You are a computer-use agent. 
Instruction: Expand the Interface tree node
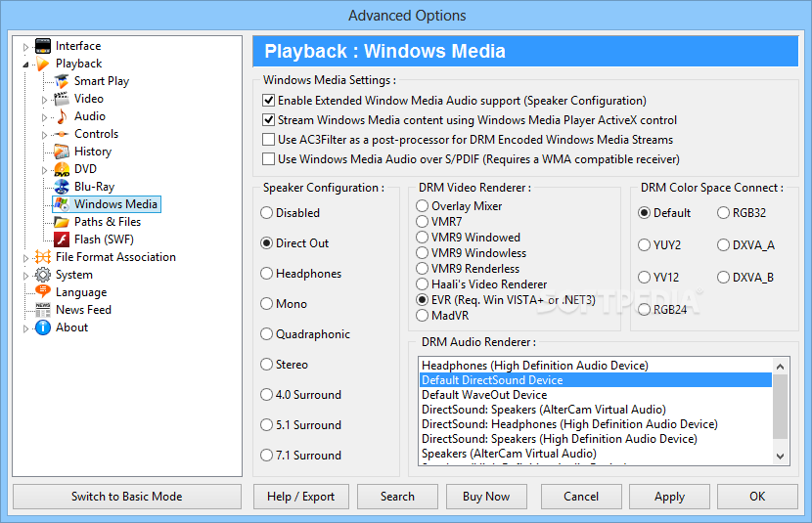(x=25, y=47)
